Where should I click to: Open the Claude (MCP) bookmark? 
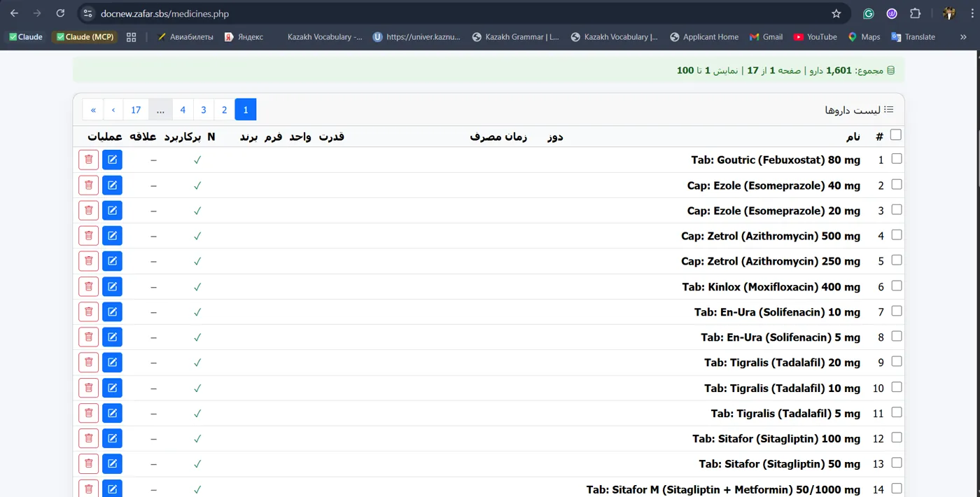(x=83, y=37)
